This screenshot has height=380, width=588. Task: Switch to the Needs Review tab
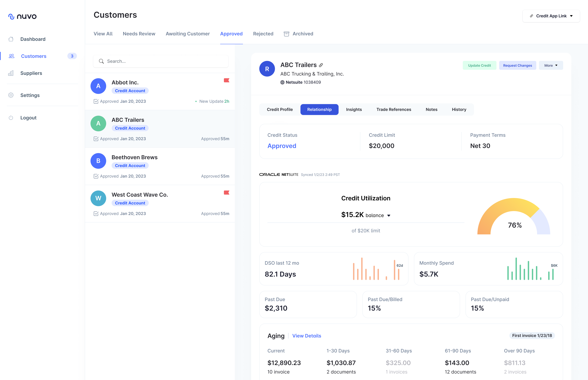tap(139, 34)
